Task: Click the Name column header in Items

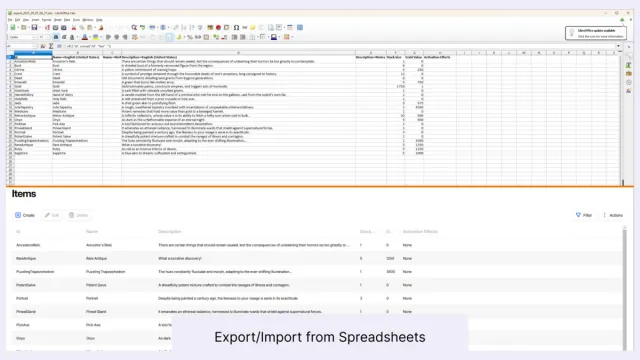Action: [x=92, y=231]
